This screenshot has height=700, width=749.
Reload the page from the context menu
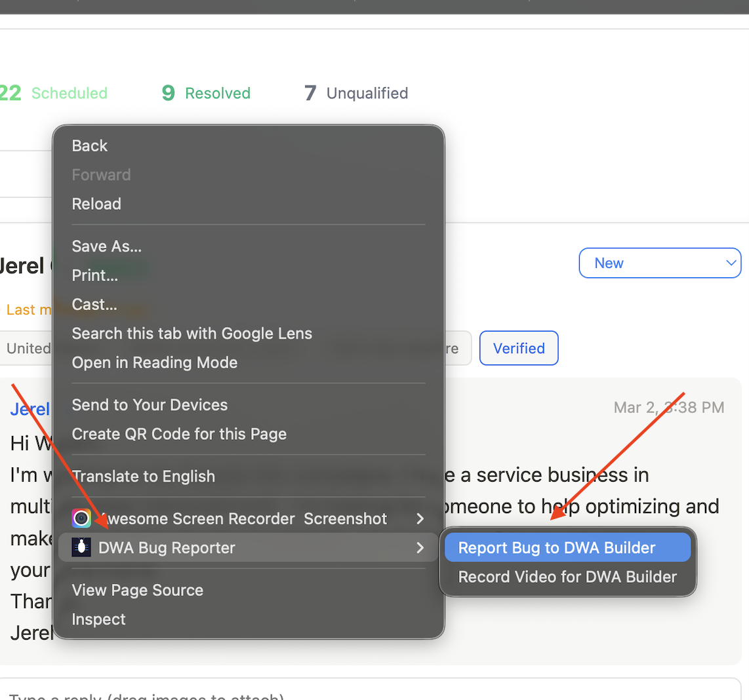point(96,204)
